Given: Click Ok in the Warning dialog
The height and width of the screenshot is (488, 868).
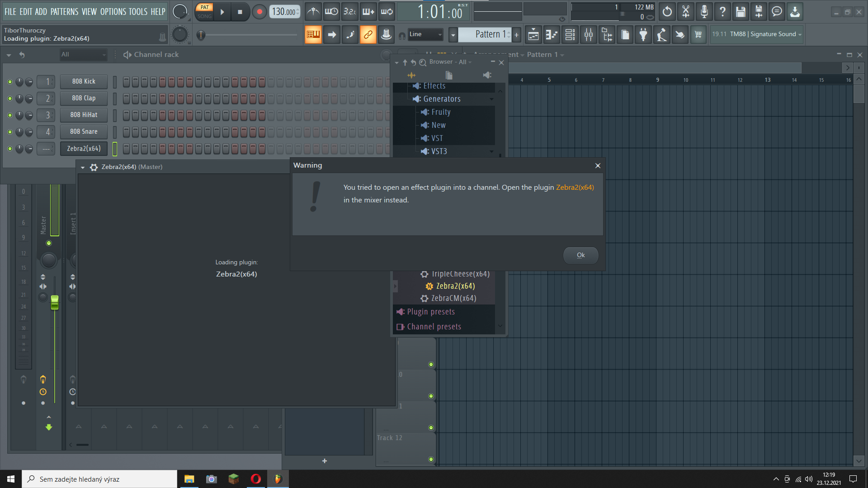Looking at the screenshot, I should tap(581, 255).
